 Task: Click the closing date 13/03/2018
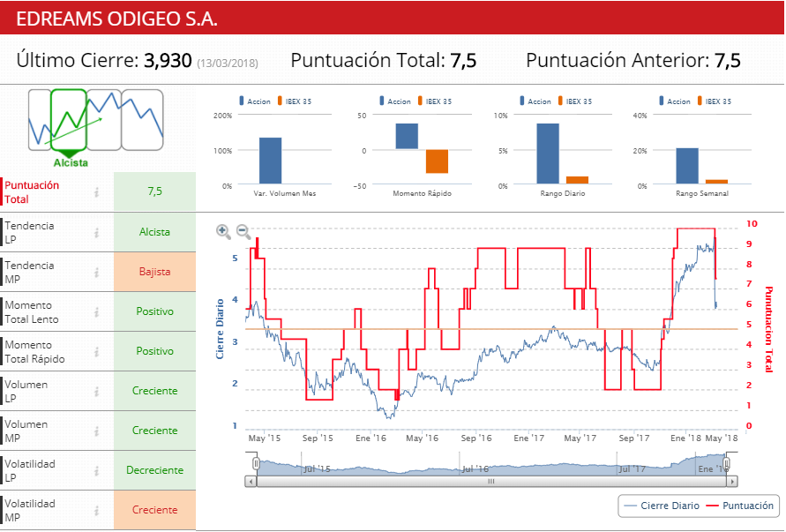pos(228,64)
